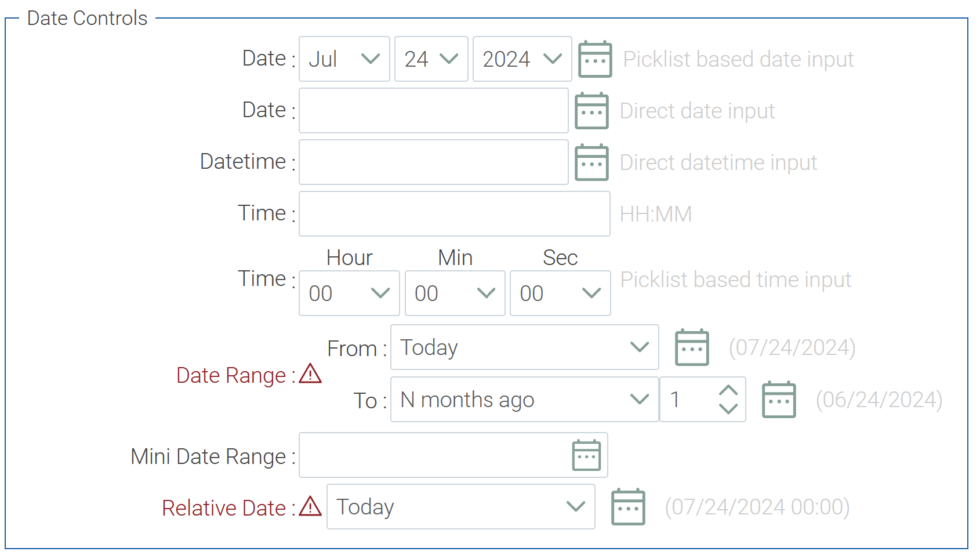Open calendar icon beside direct date input
This screenshot has width=980, height=555.
pos(591,111)
